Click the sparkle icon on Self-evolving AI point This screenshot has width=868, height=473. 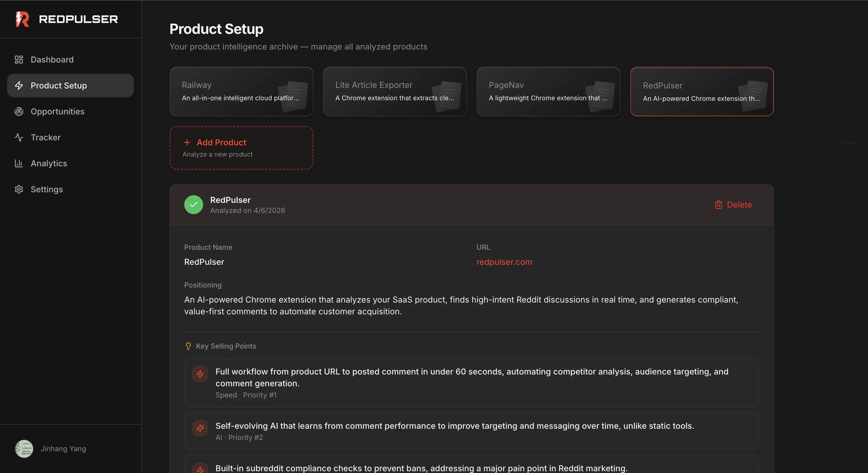pyautogui.click(x=200, y=428)
